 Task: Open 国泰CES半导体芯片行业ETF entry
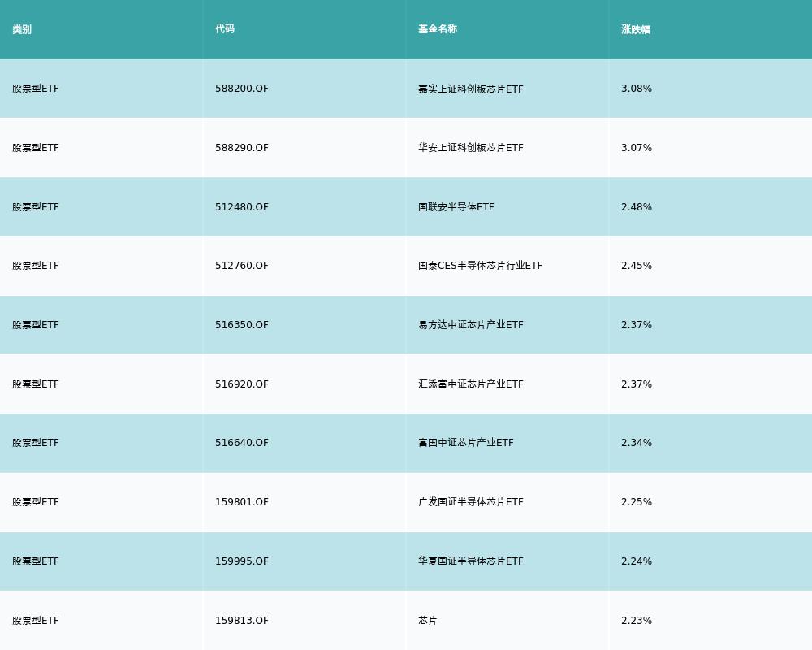pos(480,266)
